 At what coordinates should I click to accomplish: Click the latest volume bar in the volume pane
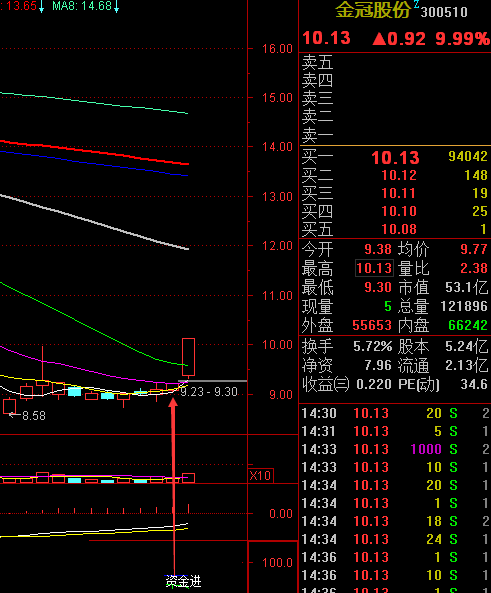(x=188, y=478)
